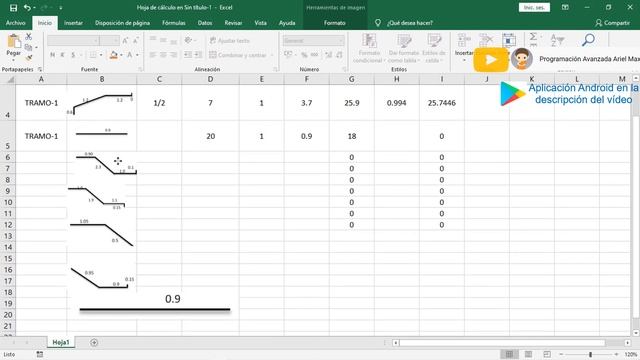Open sort and filter icon
The width and height of the screenshot is (640, 360).
(557, 40)
